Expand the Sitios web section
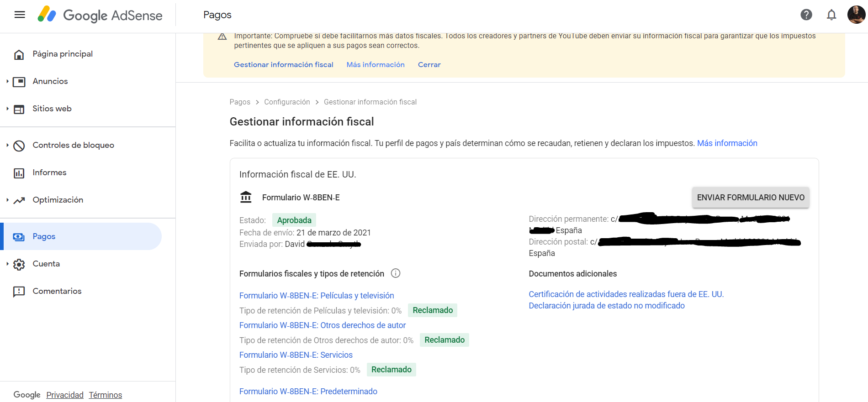Image resolution: width=868 pixels, height=402 pixels. pos(7,109)
